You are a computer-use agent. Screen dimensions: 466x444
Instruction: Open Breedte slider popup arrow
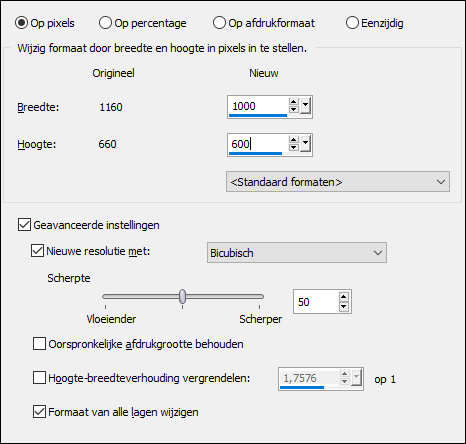pos(305,106)
